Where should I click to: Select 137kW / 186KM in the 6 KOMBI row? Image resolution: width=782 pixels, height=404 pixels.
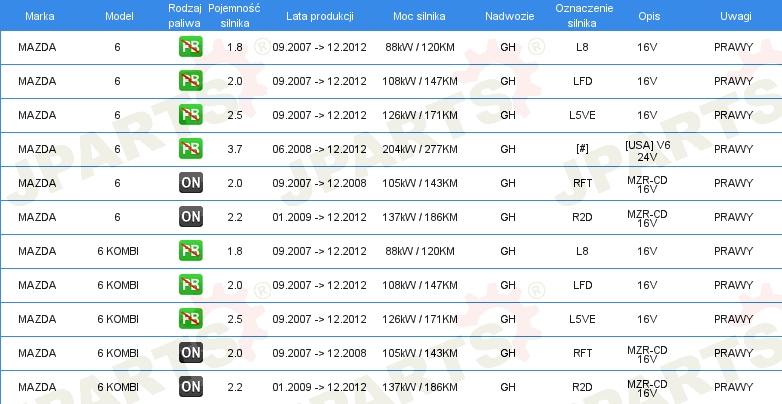pos(420,387)
